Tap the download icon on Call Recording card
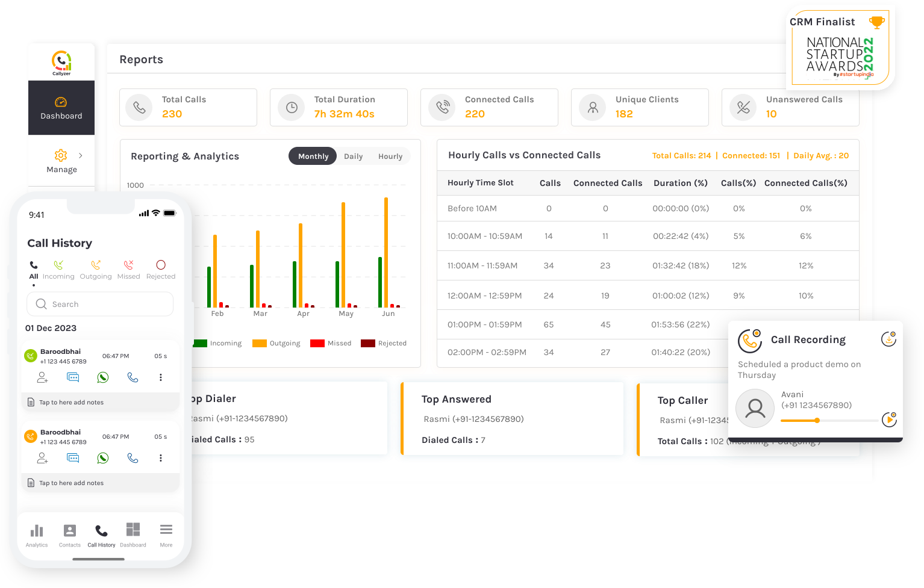The height and width of the screenshot is (588, 924). [889, 339]
